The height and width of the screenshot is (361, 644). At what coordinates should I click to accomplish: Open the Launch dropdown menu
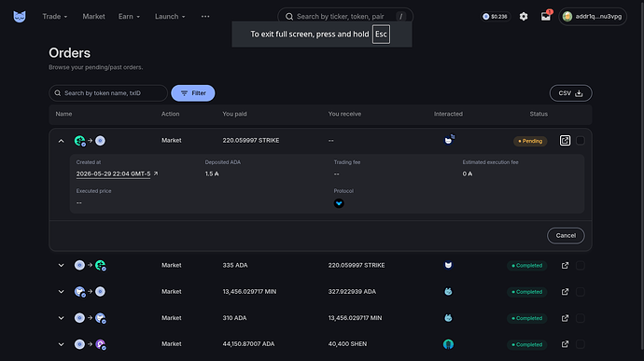170,17
